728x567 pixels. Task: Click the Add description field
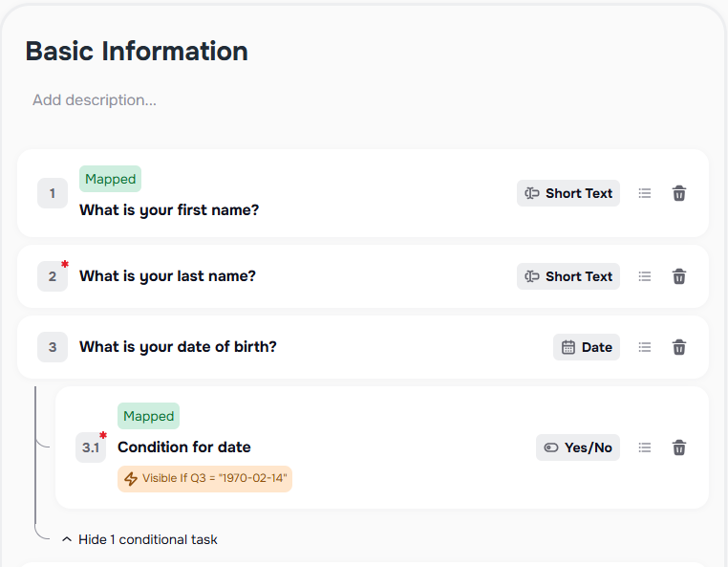click(x=95, y=100)
